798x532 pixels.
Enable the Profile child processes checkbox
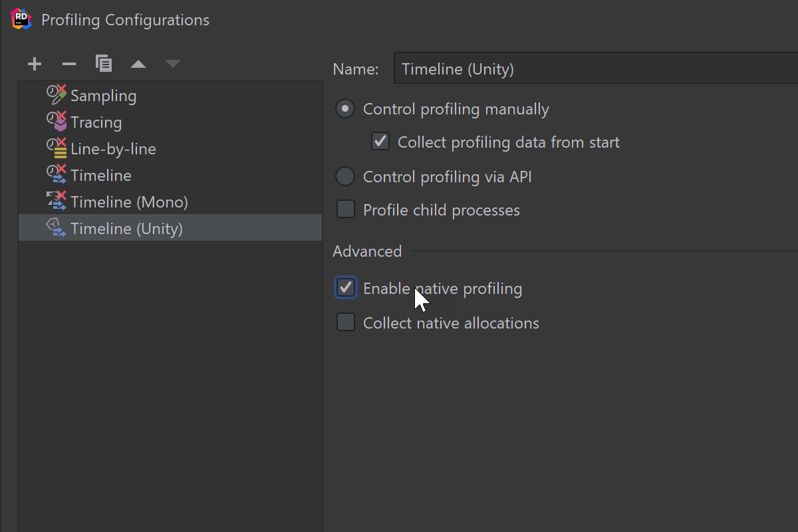346,209
